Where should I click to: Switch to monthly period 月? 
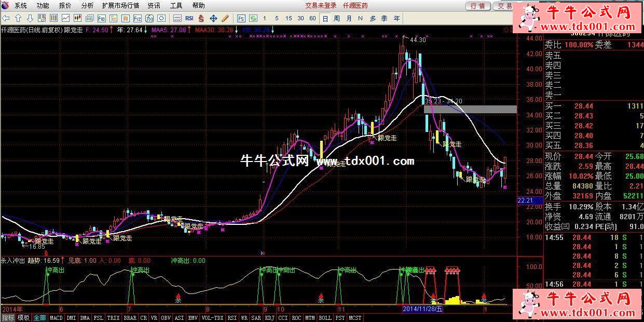point(349,18)
